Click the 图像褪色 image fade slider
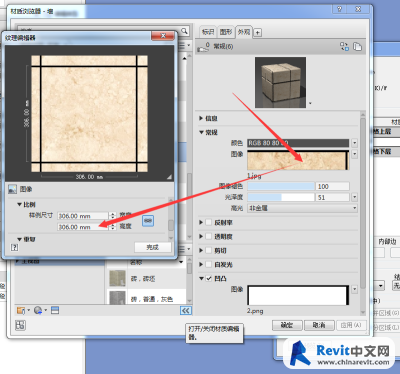Viewport: 400px width, 374px height. pos(281,186)
